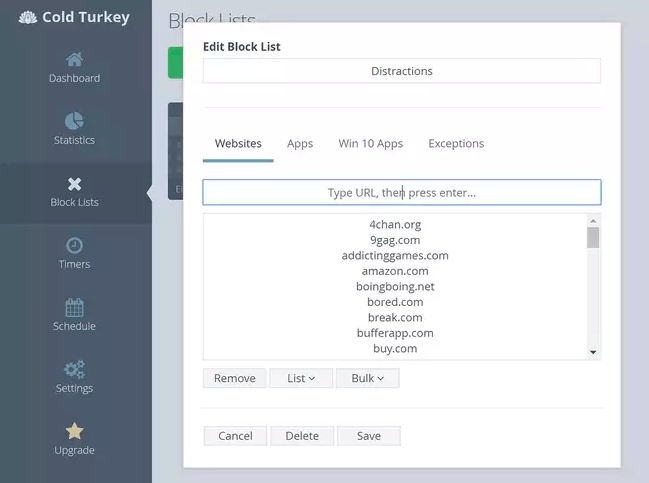
Task: Click the Upgrade star icon
Action: pos(75,431)
